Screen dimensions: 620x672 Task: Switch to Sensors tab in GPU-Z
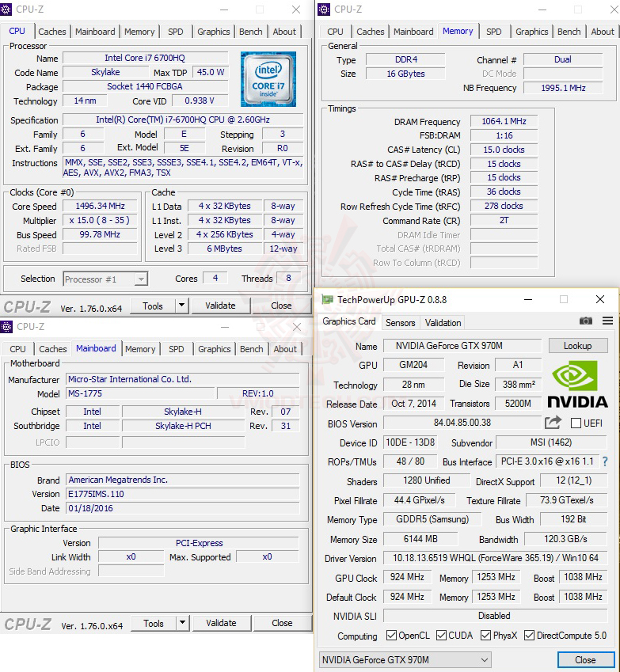click(x=400, y=323)
